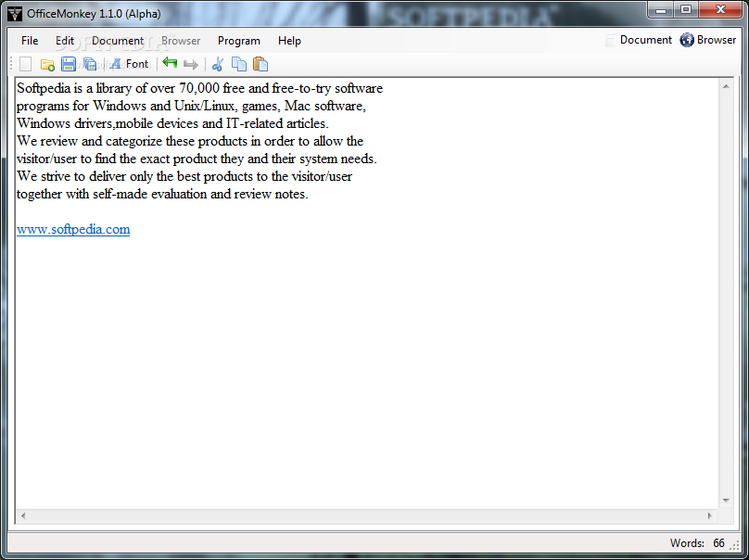Open a file with the folder icon
This screenshot has width=749, height=560.
tap(47, 64)
